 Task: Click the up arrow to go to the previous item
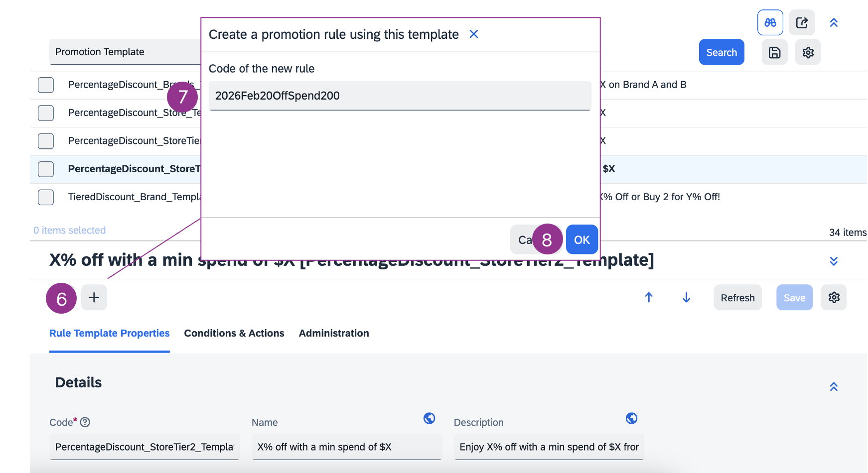tap(649, 298)
